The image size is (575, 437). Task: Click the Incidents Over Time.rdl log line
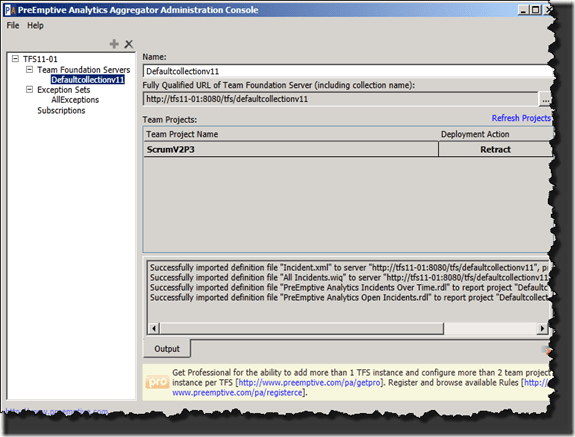[349, 287]
